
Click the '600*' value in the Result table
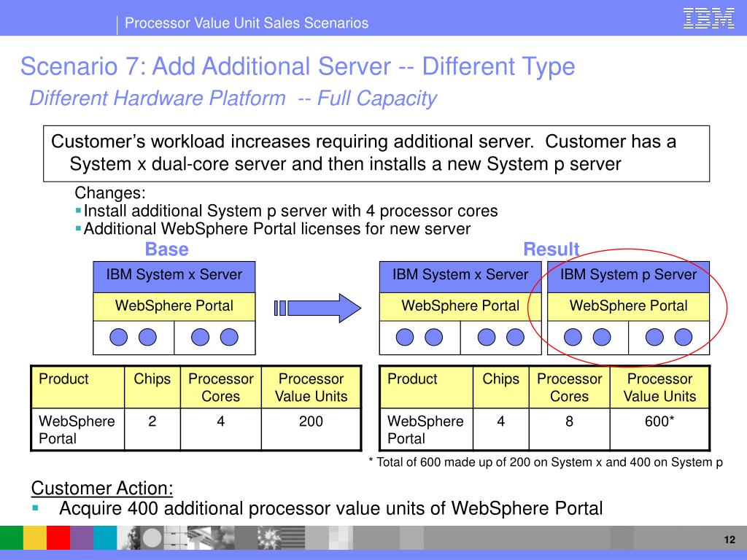[659, 421]
